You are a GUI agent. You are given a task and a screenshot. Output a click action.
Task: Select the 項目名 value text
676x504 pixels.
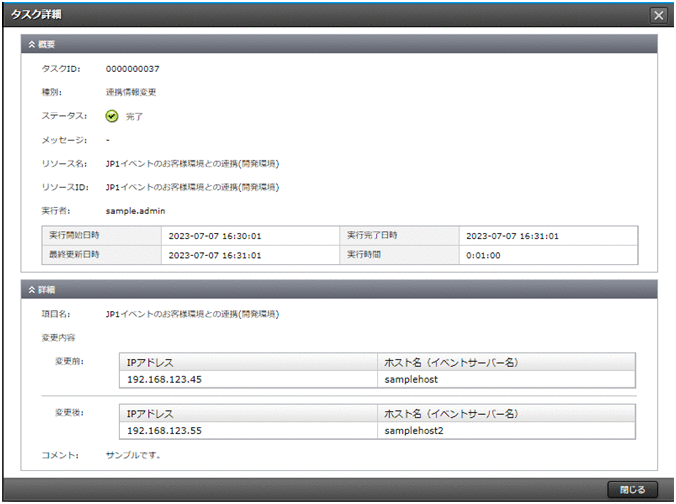tap(192, 314)
